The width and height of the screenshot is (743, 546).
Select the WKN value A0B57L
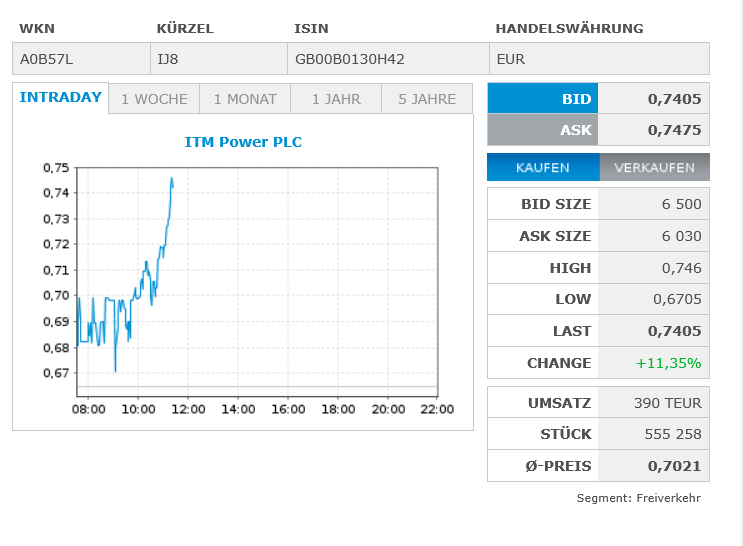tap(46, 59)
